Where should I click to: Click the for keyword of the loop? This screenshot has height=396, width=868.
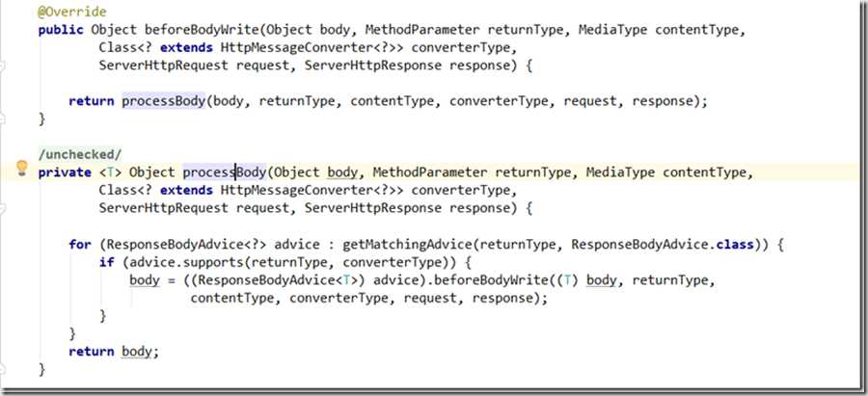point(80,245)
